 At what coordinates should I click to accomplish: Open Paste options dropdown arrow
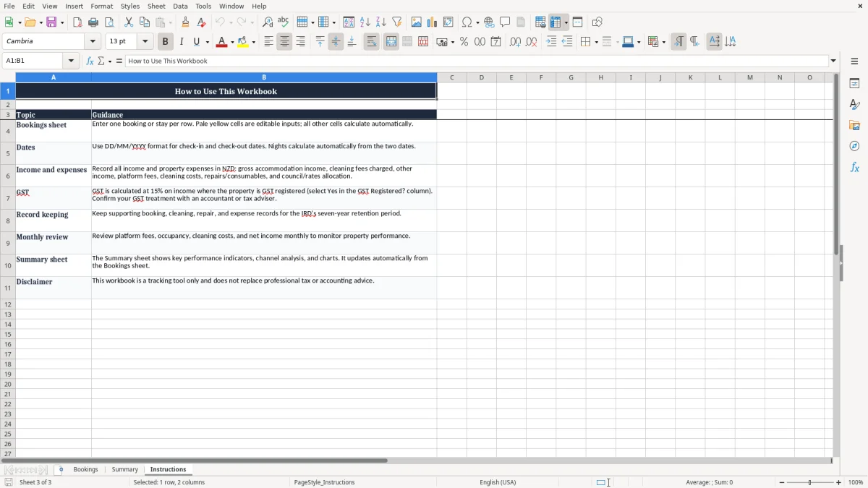(170, 22)
